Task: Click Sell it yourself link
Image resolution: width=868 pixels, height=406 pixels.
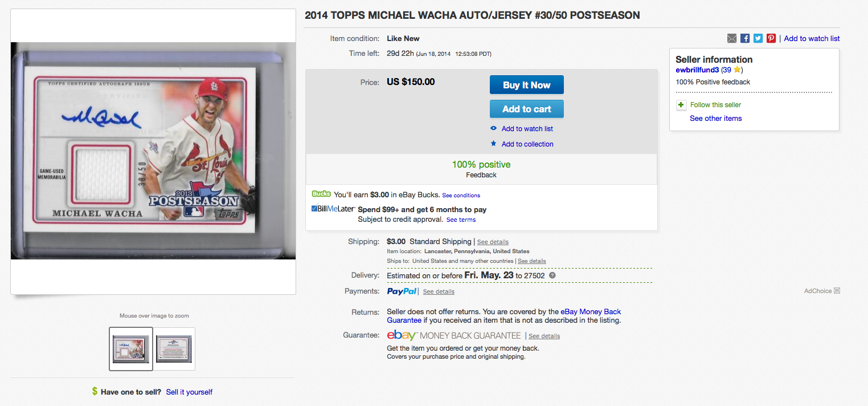Action: coord(189,392)
